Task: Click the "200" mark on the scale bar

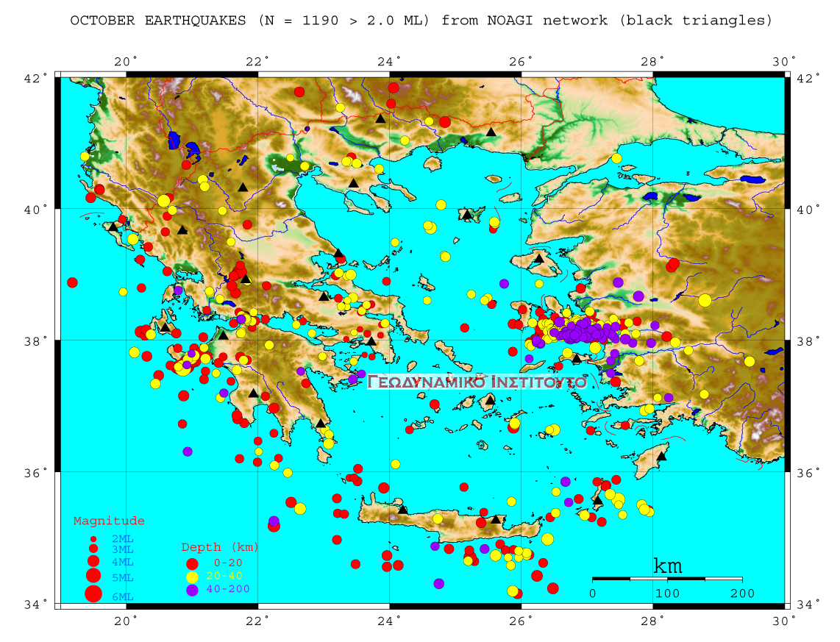Action: [742, 593]
